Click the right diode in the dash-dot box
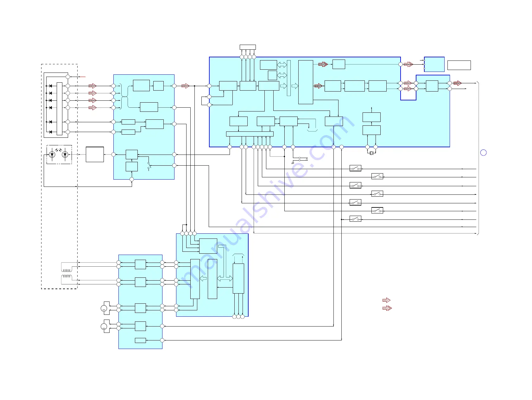 65,155
